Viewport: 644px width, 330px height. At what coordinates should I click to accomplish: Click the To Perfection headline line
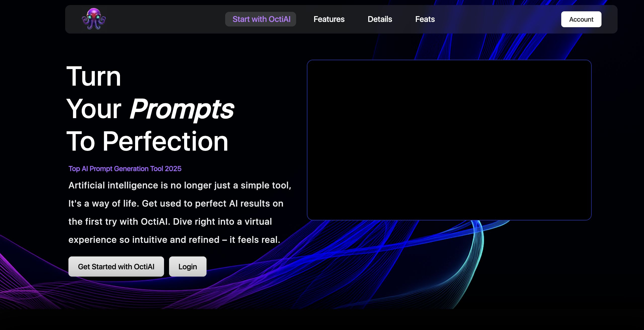coord(147,141)
